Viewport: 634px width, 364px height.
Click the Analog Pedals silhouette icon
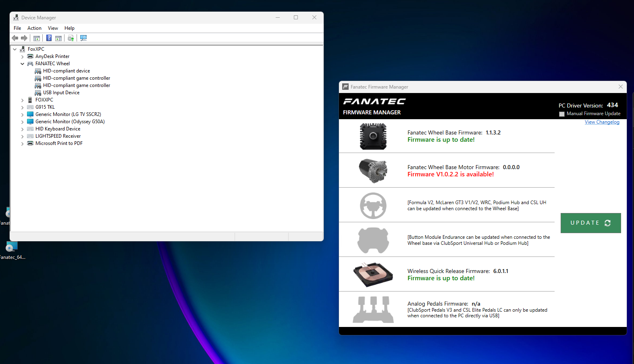click(x=373, y=310)
